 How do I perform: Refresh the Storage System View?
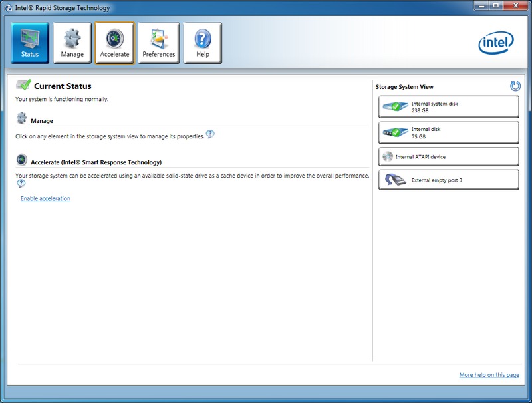point(515,86)
